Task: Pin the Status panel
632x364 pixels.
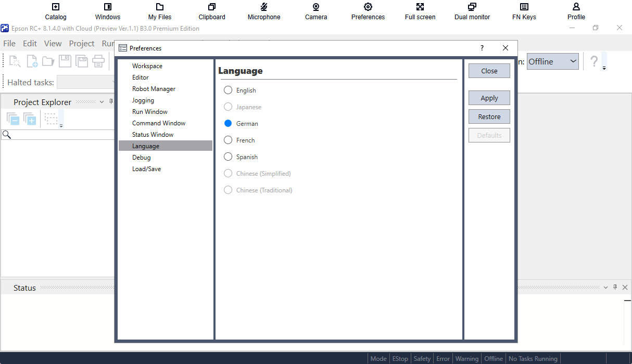Action: (x=615, y=287)
